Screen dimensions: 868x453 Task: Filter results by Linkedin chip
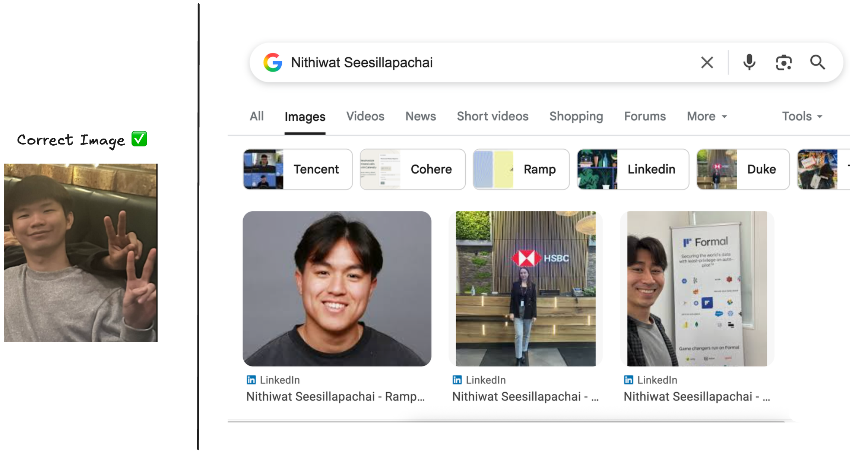pos(633,169)
